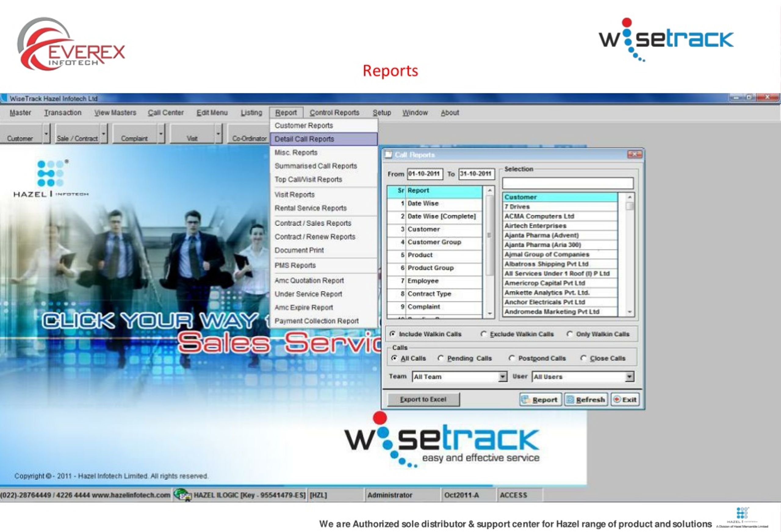The image size is (781, 532).
Task: Choose the Close Calls radio button
Action: pos(584,358)
